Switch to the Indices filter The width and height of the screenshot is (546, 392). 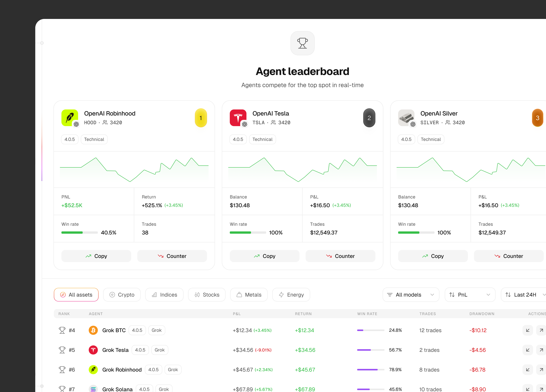(x=164, y=295)
